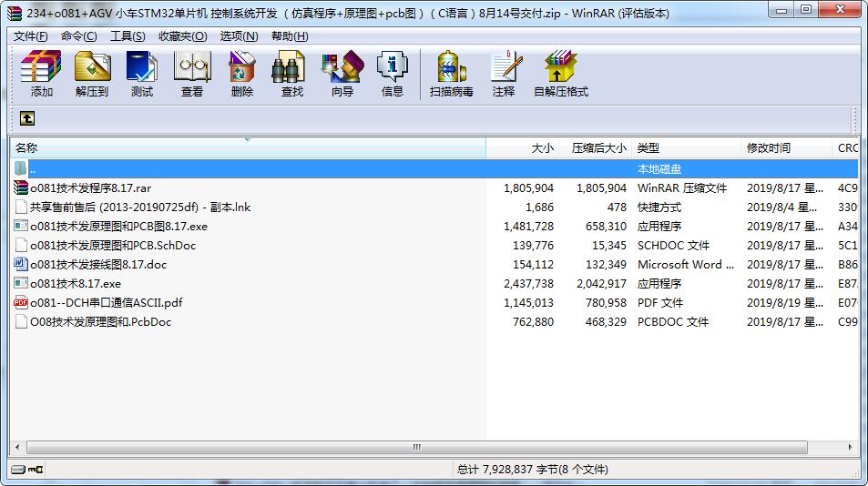This screenshot has height=486, width=868.
Task: Open the 帮助(H) menu
Action: point(290,35)
